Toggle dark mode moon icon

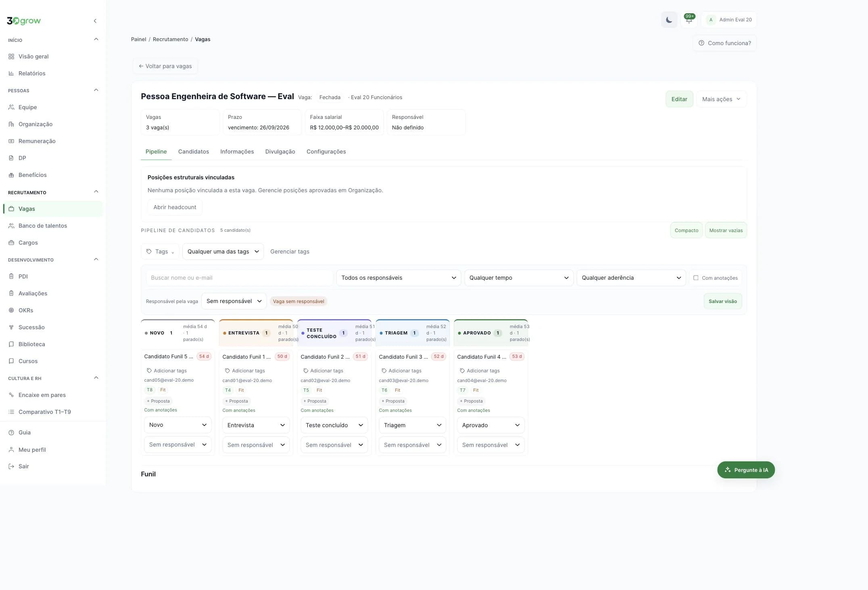point(669,20)
